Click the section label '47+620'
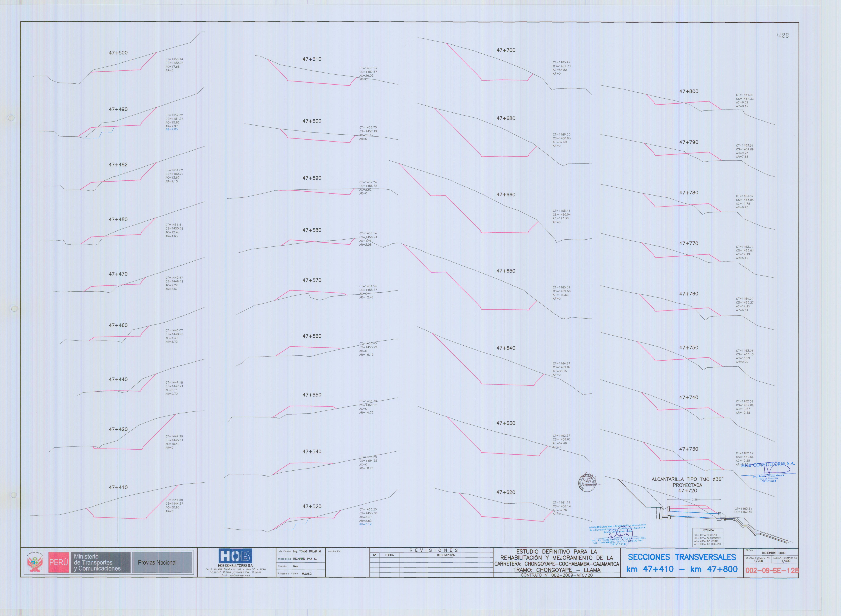Screen dimensions: 841x616 (506, 492)
